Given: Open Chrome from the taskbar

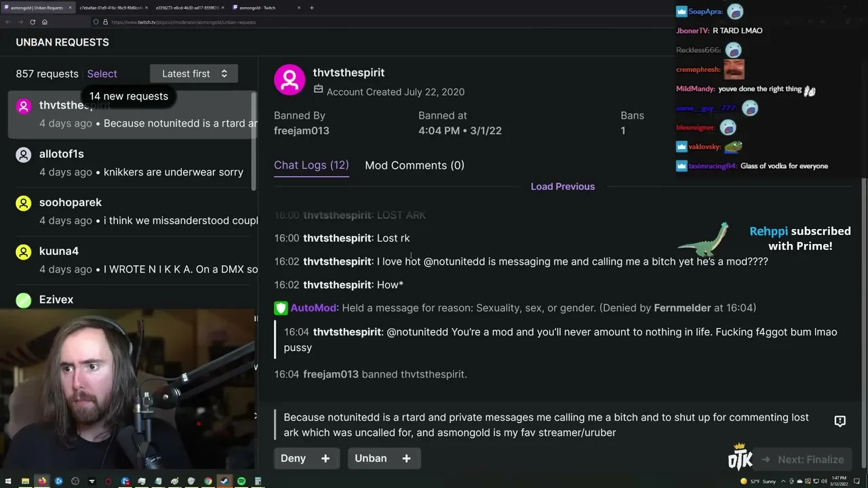Looking at the screenshot, I should pyautogui.click(x=208, y=481).
